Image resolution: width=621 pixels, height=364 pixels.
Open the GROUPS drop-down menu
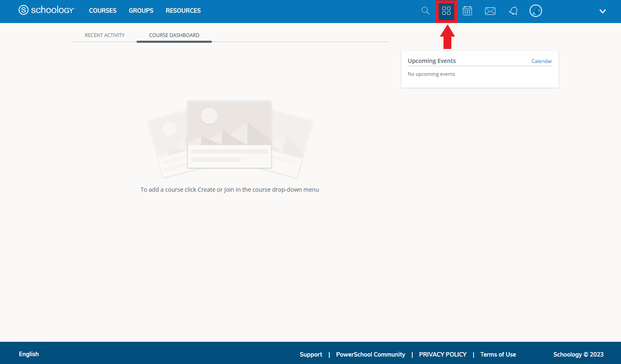[x=141, y=11]
